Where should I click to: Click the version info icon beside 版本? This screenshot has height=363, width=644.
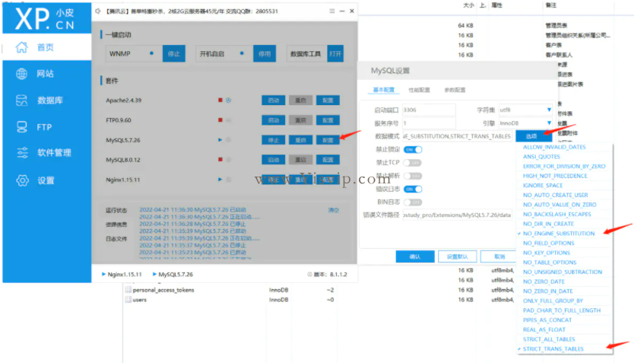(309, 274)
